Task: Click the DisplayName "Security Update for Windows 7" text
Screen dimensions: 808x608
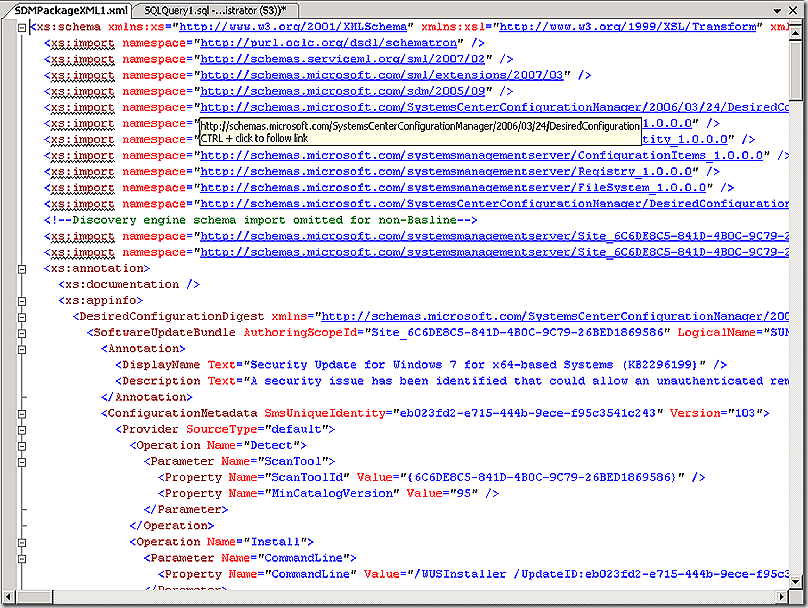Action: [474, 365]
